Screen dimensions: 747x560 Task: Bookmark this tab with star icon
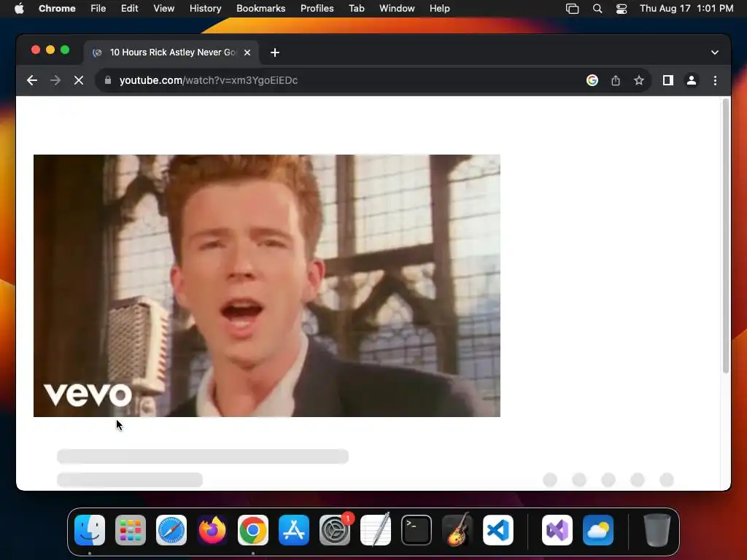pos(639,80)
